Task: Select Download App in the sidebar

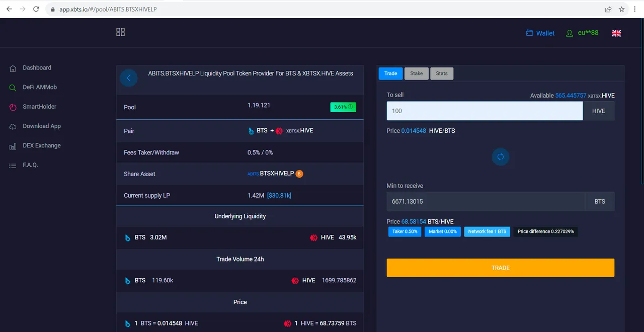Action: [x=42, y=126]
